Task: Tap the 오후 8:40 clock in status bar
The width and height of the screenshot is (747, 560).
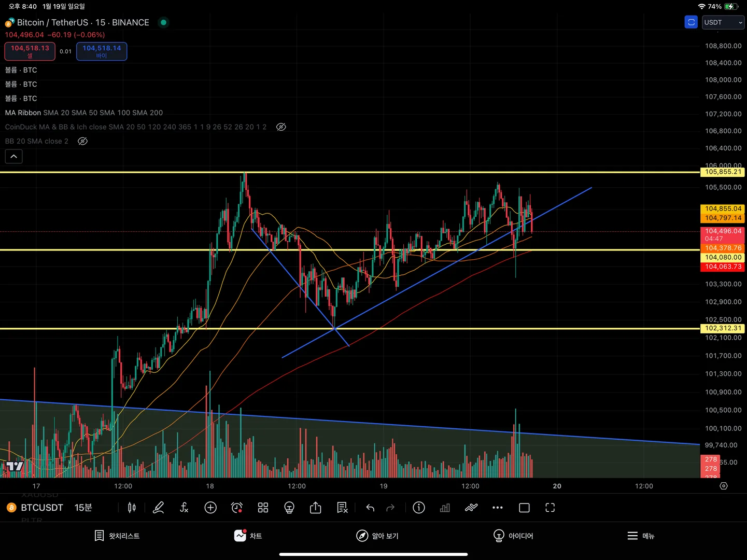Action: 23,6
